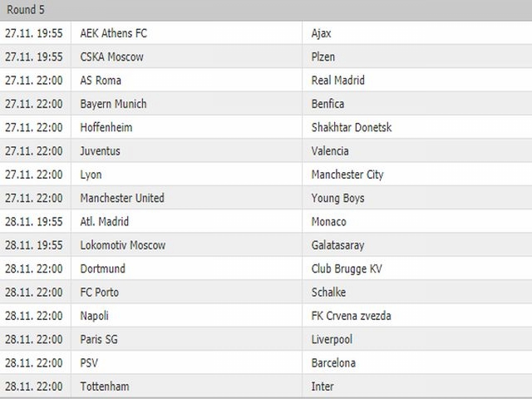Click Young Boys team name
The width and height of the screenshot is (532, 399).
coord(338,198)
